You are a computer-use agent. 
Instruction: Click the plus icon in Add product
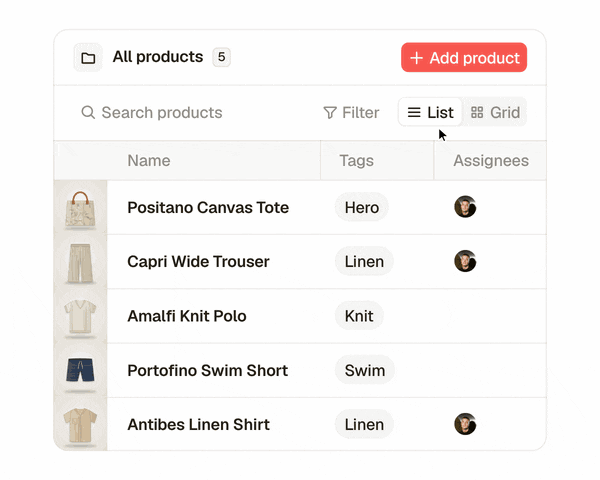click(416, 58)
